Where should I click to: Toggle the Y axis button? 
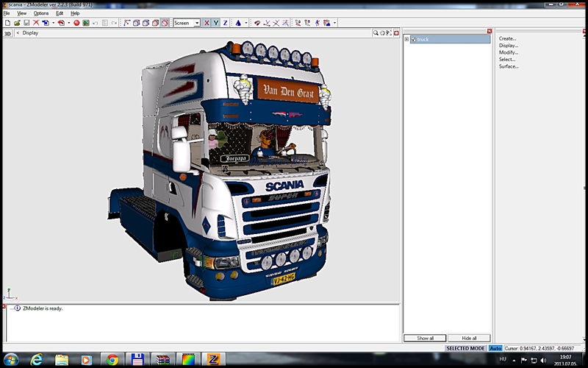coord(215,23)
